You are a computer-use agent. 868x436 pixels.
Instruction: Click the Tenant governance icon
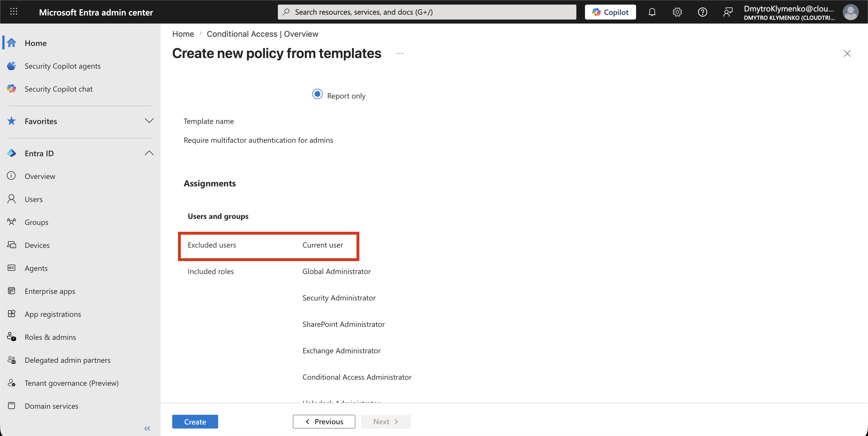click(x=11, y=383)
